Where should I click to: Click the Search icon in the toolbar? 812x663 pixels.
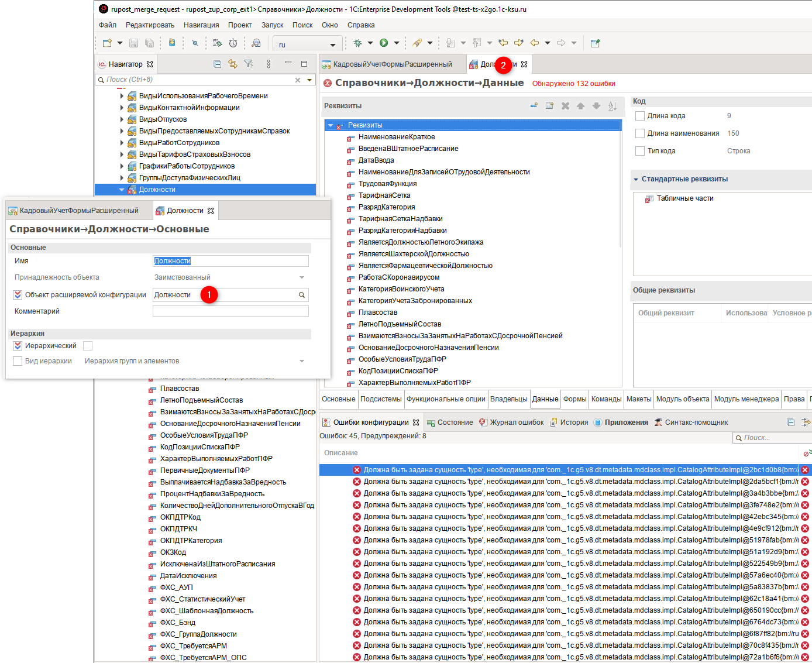195,43
